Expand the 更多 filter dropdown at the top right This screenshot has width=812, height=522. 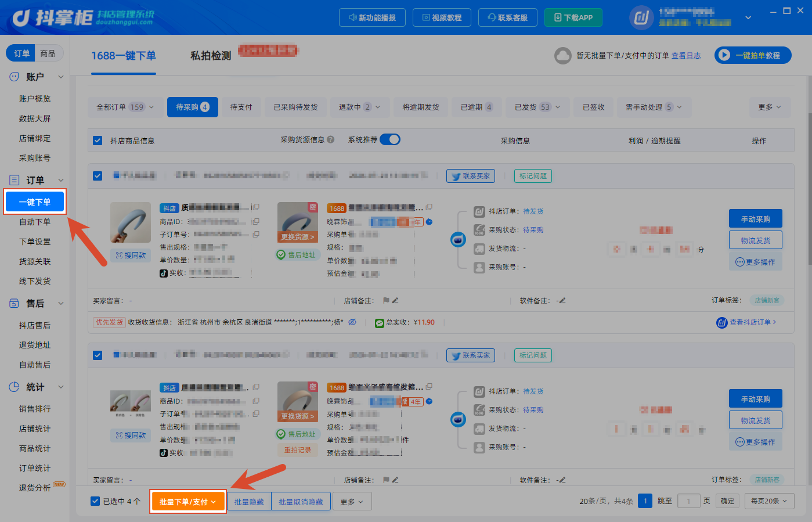pos(770,107)
